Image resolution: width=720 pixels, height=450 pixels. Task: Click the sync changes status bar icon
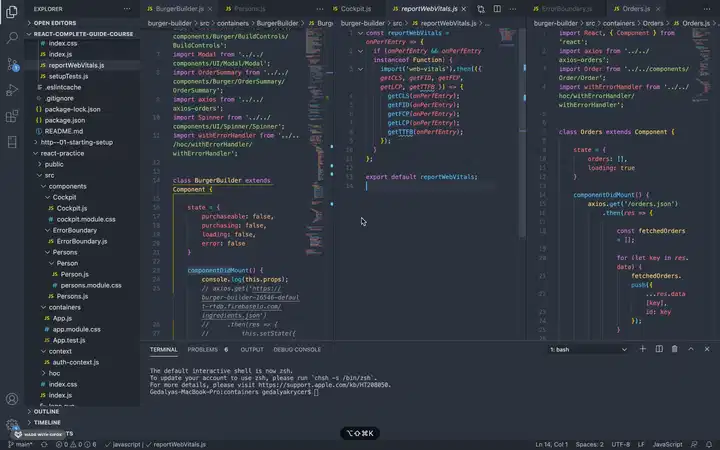44,444
